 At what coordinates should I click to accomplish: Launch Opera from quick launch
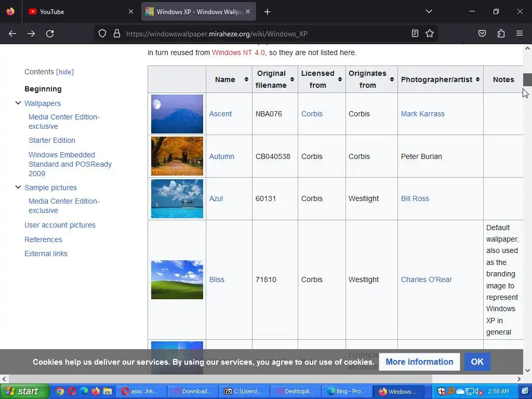click(x=72, y=391)
